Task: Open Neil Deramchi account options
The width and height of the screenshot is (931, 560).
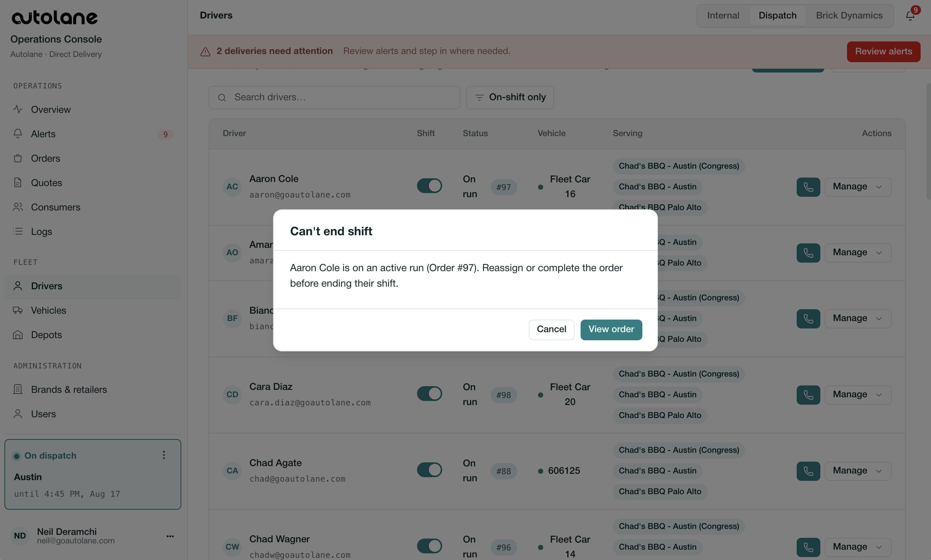Action: [x=170, y=536]
